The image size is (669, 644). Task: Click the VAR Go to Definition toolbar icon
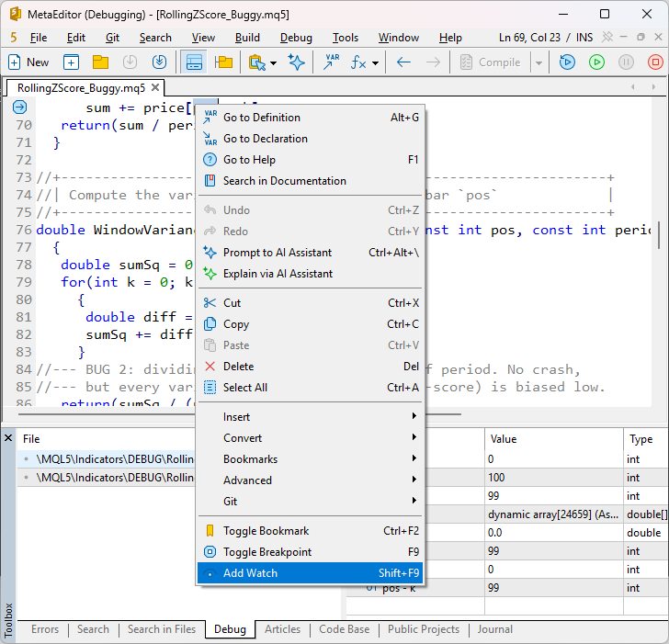[x=331, y=62]
